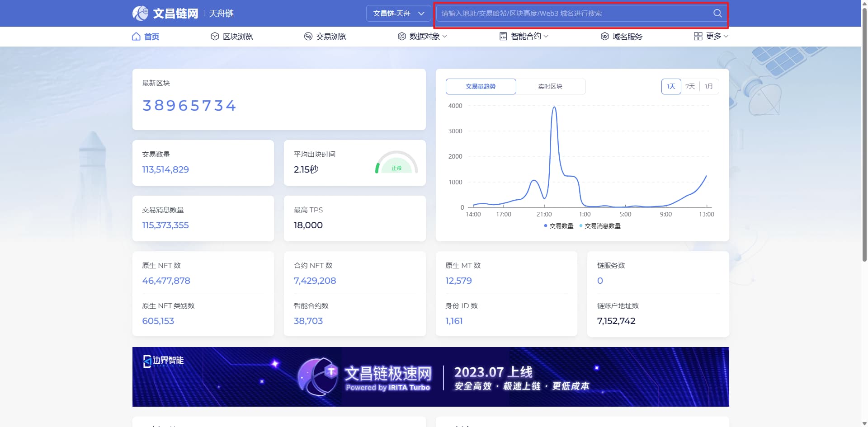The width and height of the screenshot is (868, 427).
Task: Open the 域名服务 nav item
Action: tap(622, 36)
